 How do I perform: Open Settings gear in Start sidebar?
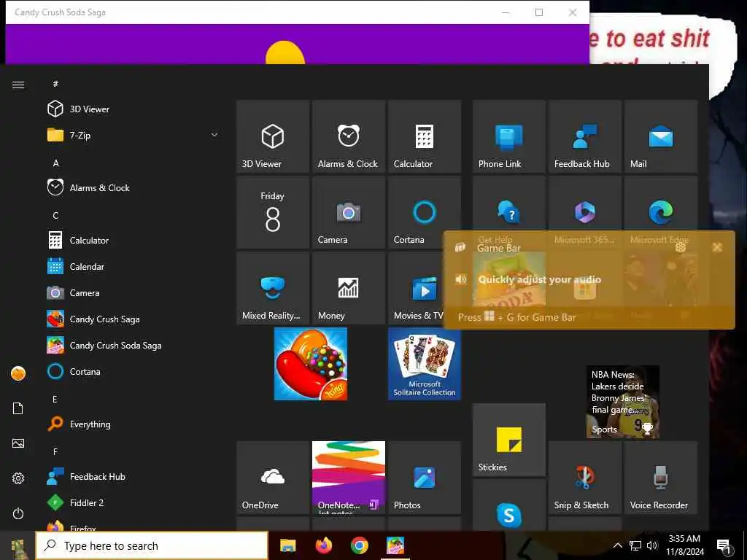pyautogui.click(x=18, y=478)
